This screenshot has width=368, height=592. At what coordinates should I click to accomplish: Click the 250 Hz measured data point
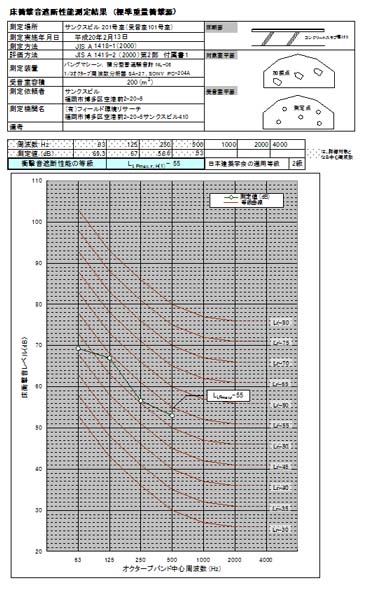[141, 401]
